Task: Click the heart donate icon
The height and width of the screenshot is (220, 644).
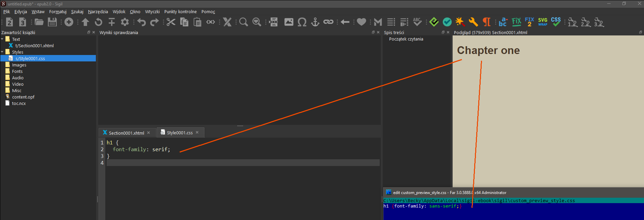Action: click(x=361, y=22)
